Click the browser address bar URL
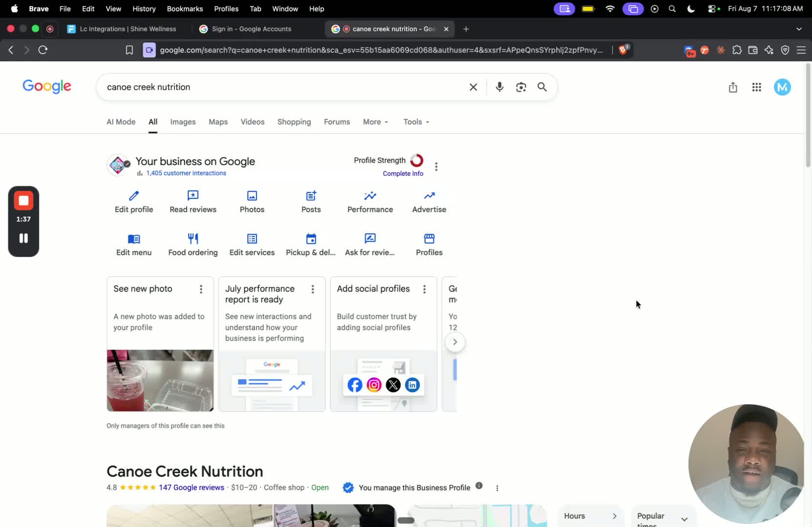Image resolution: width=812 pixels, height=527 pixels. click(x=381, y=50)
